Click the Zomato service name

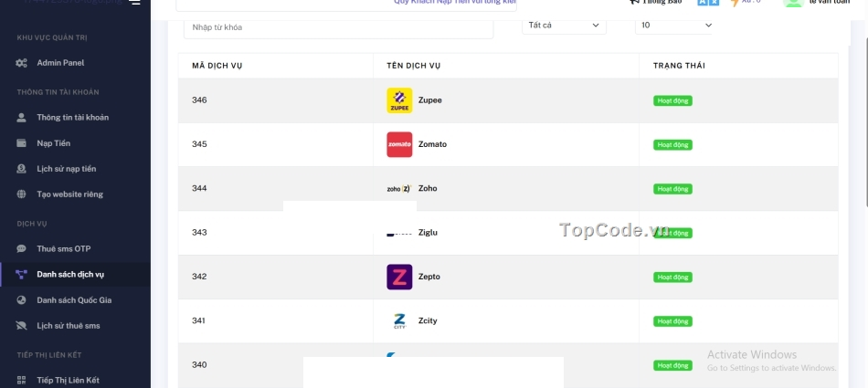tap(432, 144)
